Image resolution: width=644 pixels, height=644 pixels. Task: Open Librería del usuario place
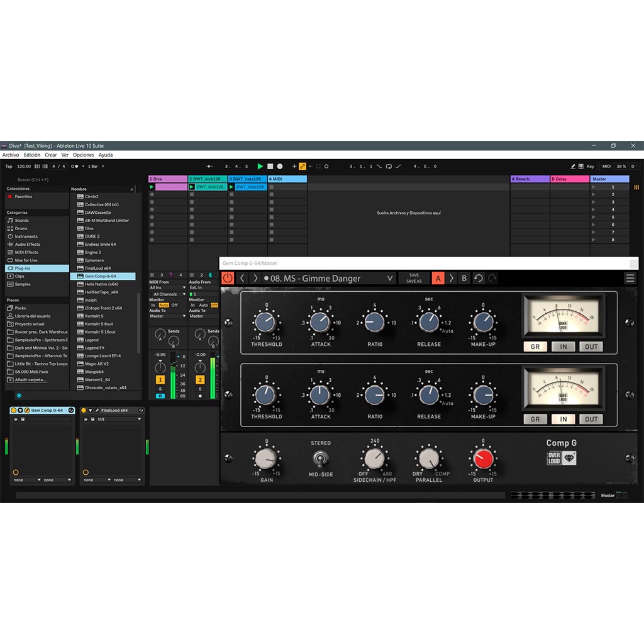coord(37,316)
